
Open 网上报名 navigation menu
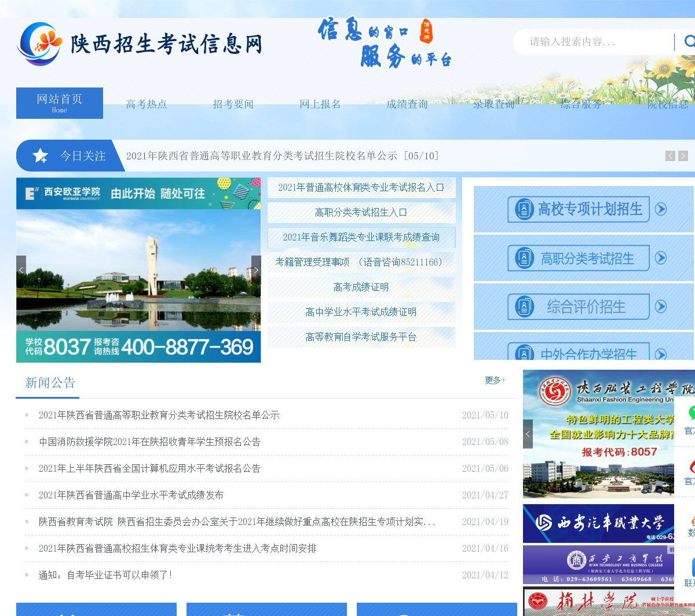pos(320,104)
